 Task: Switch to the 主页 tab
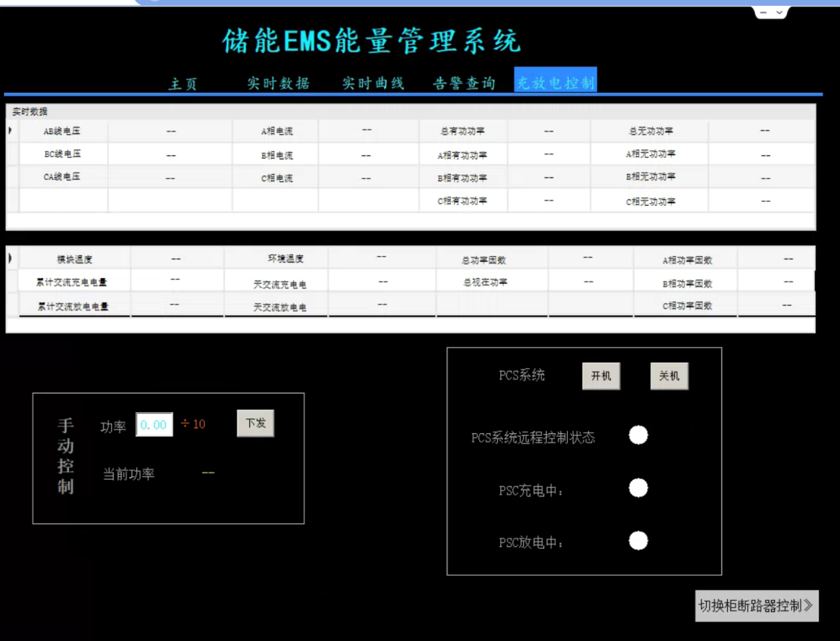coord(184,83)
